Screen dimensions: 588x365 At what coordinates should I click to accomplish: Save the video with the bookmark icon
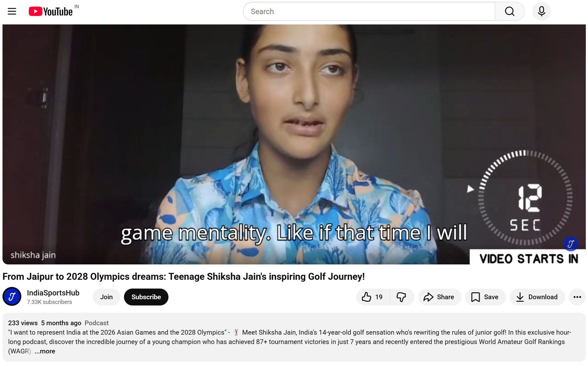(485, 297)
